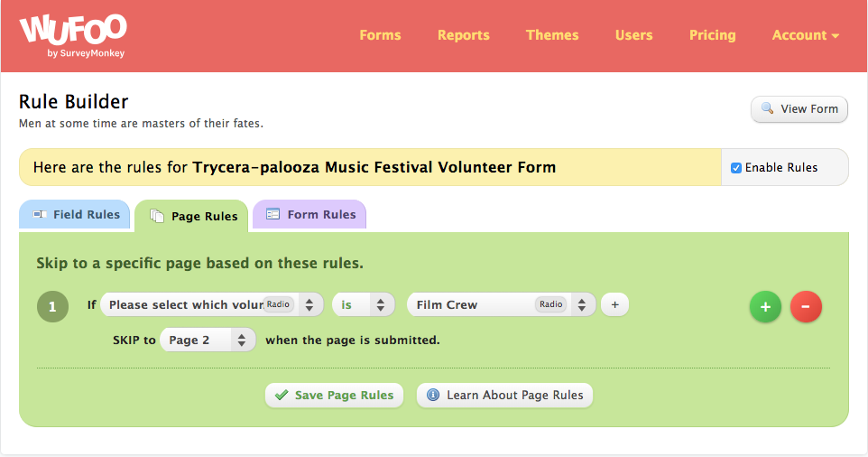Click the 'Men at some time' tagline

click(x=141, y=124)
